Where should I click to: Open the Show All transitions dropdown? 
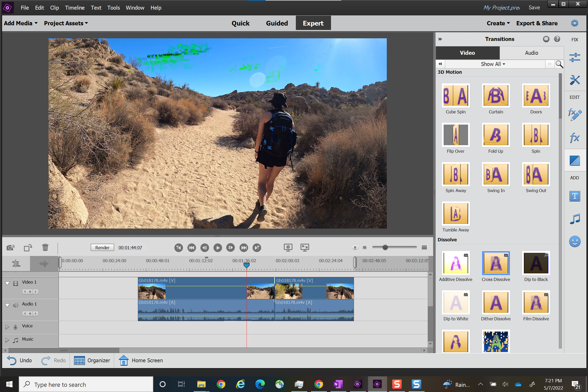point(492,64)
